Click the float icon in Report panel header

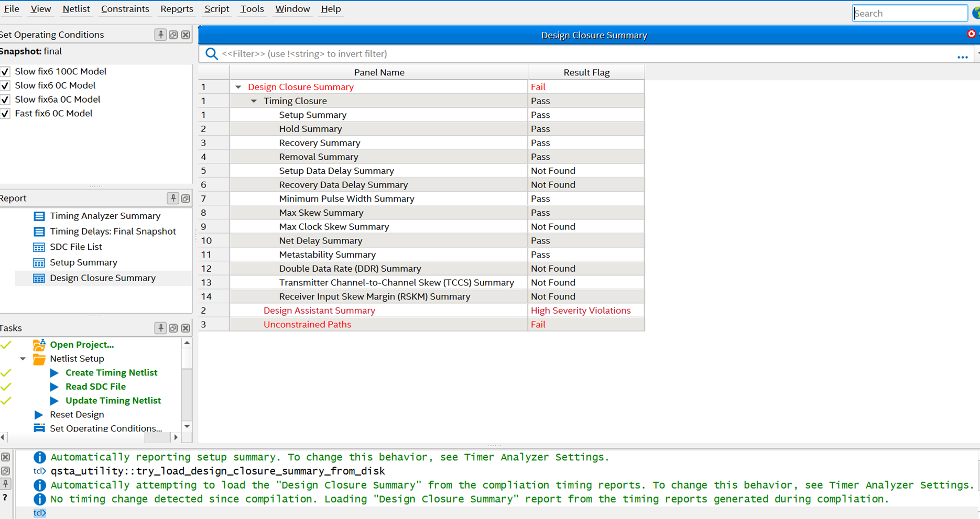coord(186,198)
